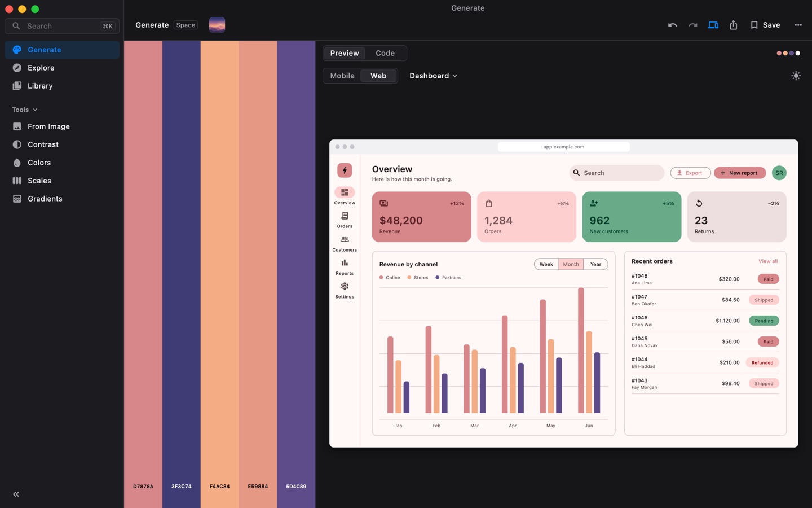Open the Library section
812x508 pixels.
(x=62, y=86)
